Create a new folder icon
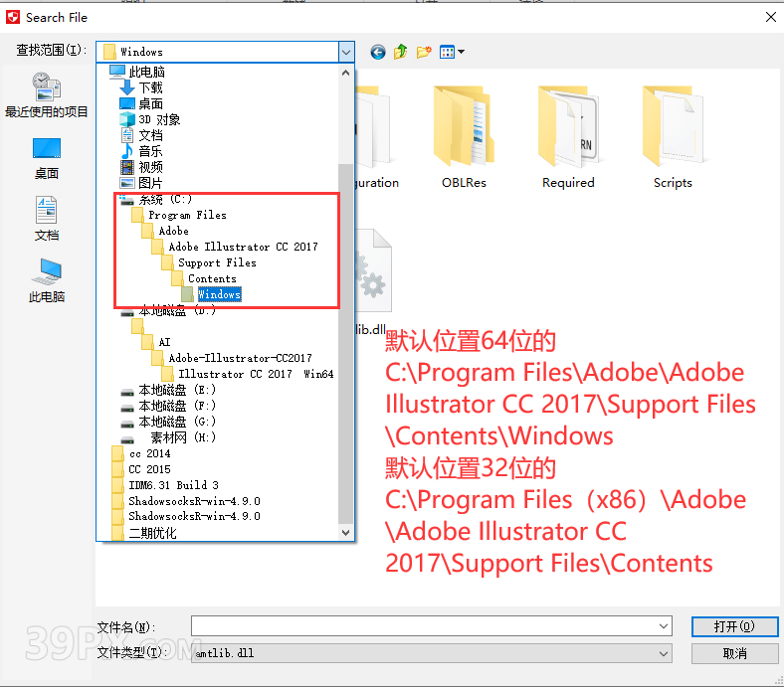 coord(424,52)
